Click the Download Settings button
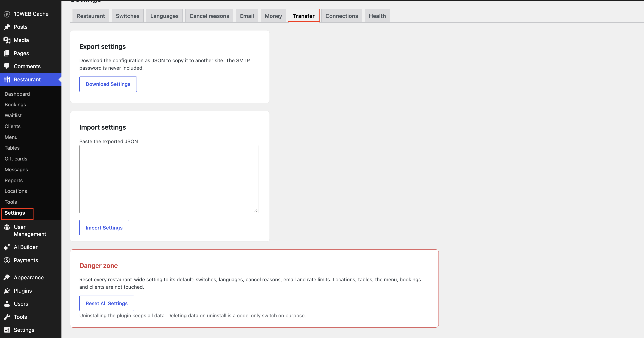Viewport: 644px width, 338px height. (x=108, y=84)
